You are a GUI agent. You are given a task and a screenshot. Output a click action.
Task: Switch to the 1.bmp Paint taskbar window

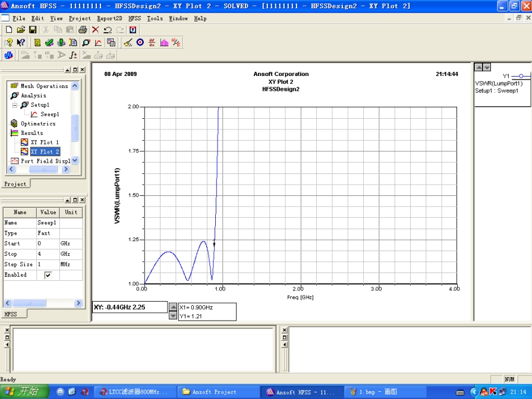[x=385, y=392]
